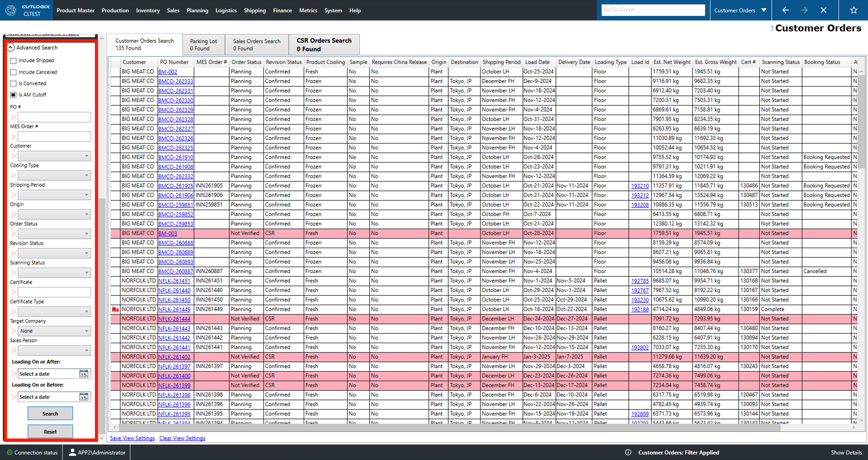Click the favorites star icon
Viewport: 868px width, 460px height.
[x=854, y=10]
